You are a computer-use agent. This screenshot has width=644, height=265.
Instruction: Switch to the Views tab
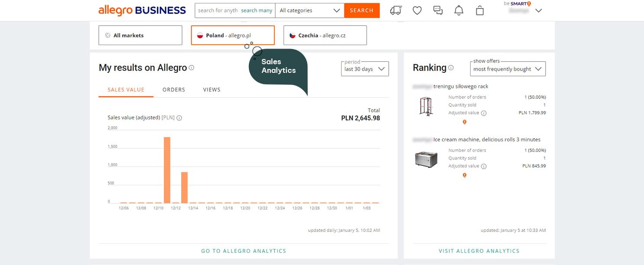tap(211, 90)
